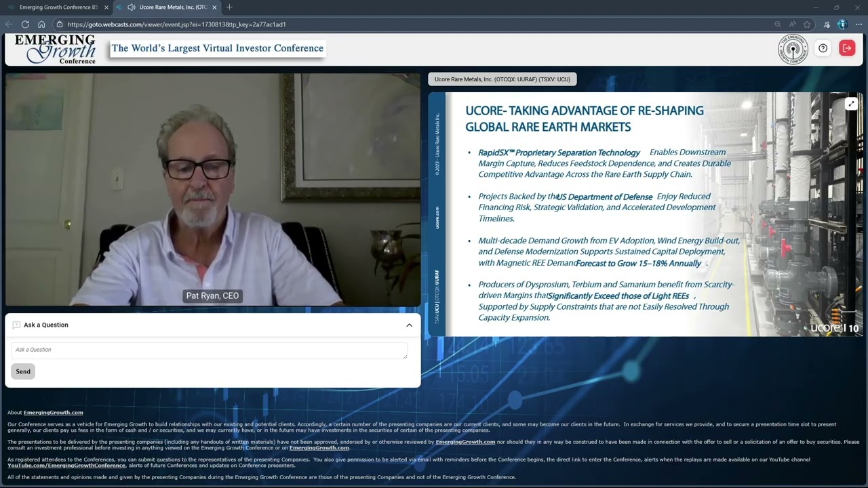868x488 pixels.
Task: Send the question
Action: pyautogui.click(x=23, y=371)
